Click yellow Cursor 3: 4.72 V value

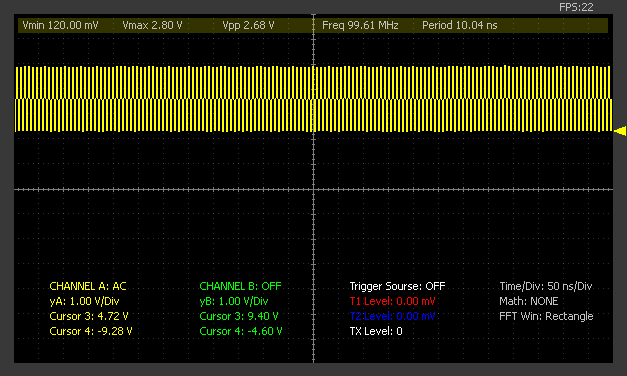[89, 316]
